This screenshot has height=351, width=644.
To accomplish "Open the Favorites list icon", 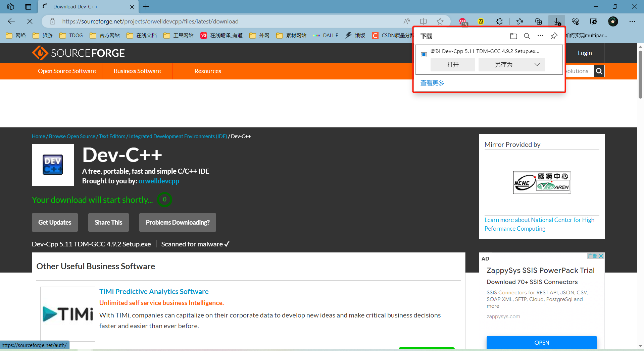I will coord(520,21).
